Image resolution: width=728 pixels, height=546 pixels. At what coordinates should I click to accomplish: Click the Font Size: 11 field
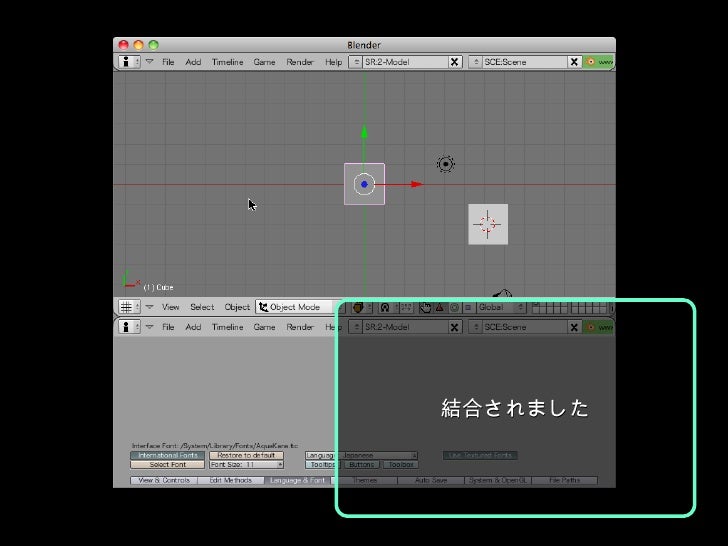[x=247, y=464]
